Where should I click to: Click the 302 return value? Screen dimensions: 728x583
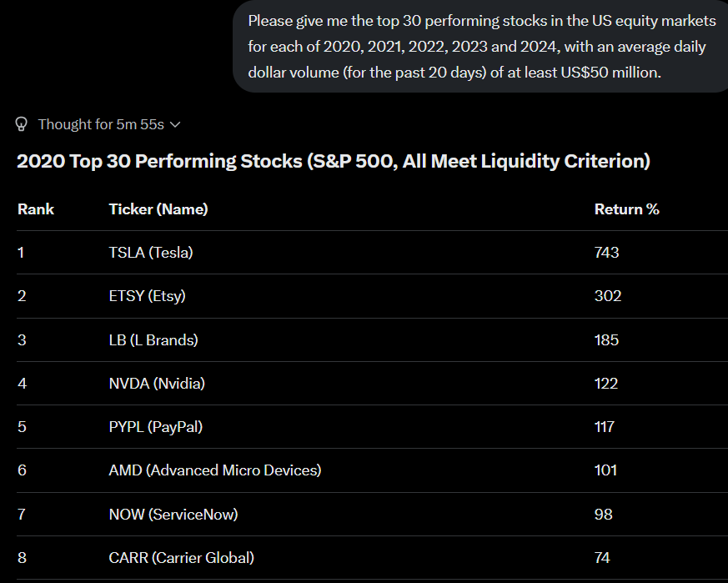(x=608, y=296)
